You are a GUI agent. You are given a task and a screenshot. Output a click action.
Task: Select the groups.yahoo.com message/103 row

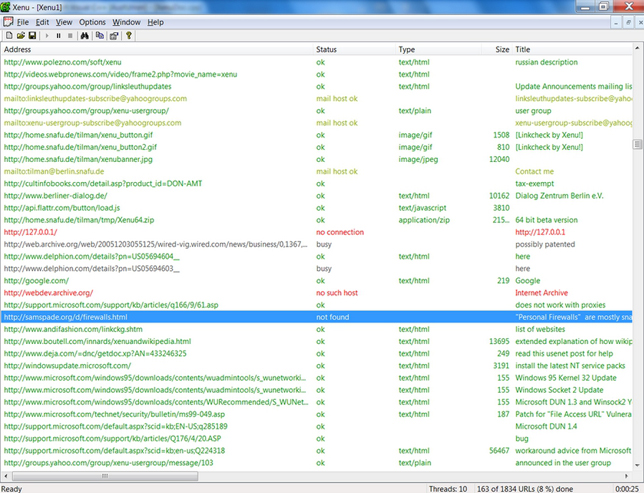tap(316, 463)
